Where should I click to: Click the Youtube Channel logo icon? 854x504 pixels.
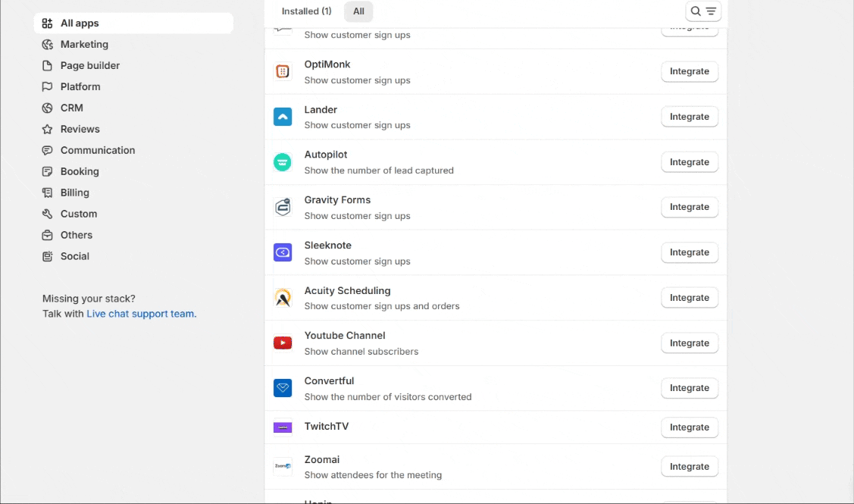(x=283, y=343)
